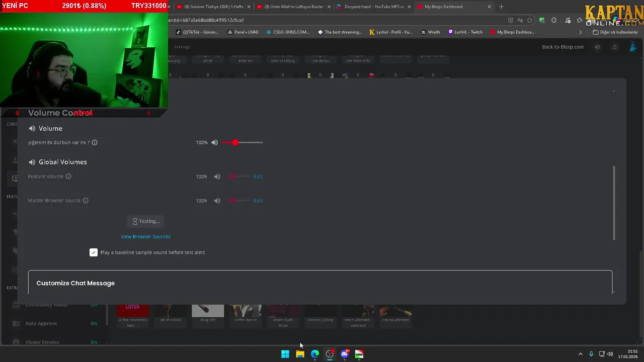Select chicken jockey sound label

click(320, 320)
